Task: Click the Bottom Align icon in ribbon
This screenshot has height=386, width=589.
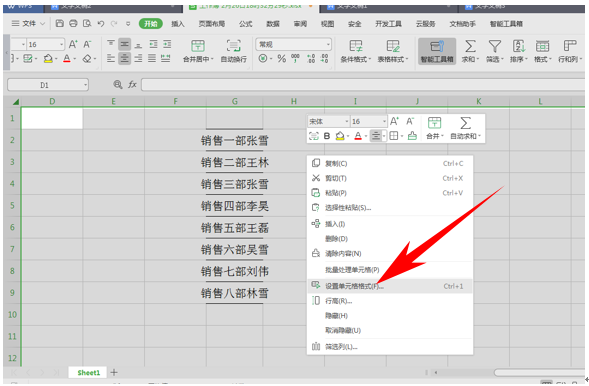Action: click(138, 45)
